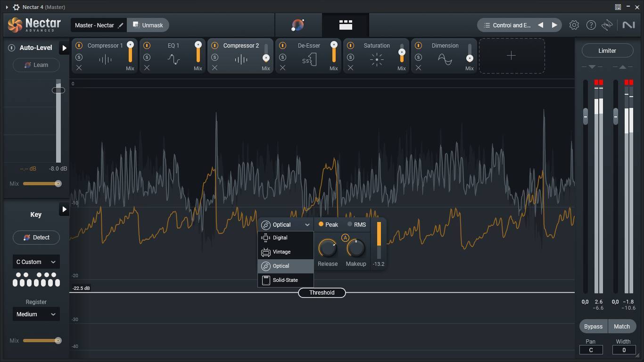The height and width of the screenshot is (362, 644).
Task: Open the Vocal Assistant view
Action: [298, 25]
